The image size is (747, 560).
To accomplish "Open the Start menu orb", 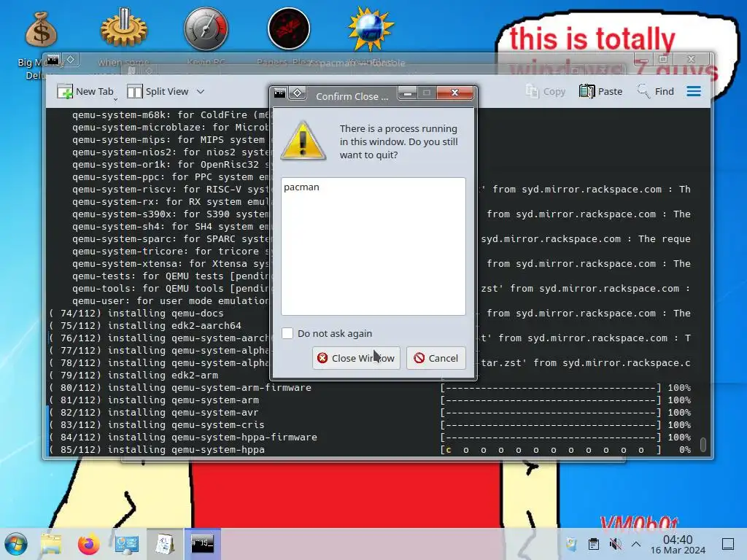I will tap(16, 544).
